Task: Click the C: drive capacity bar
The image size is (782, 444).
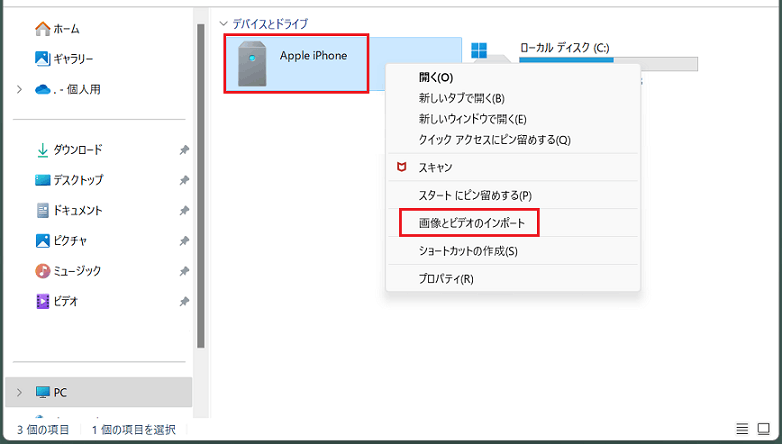Action: [x=608, y=64]
